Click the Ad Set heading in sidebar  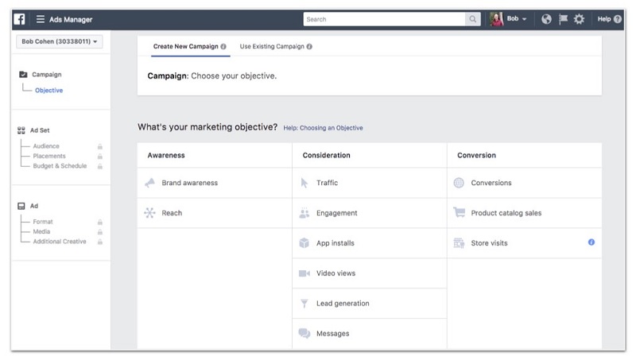pos(40,130)
